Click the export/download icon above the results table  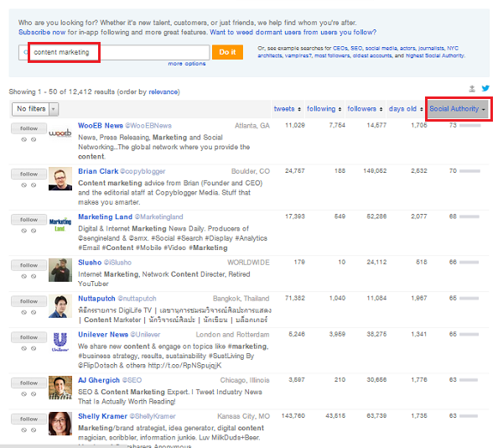[x=472, y=89]
